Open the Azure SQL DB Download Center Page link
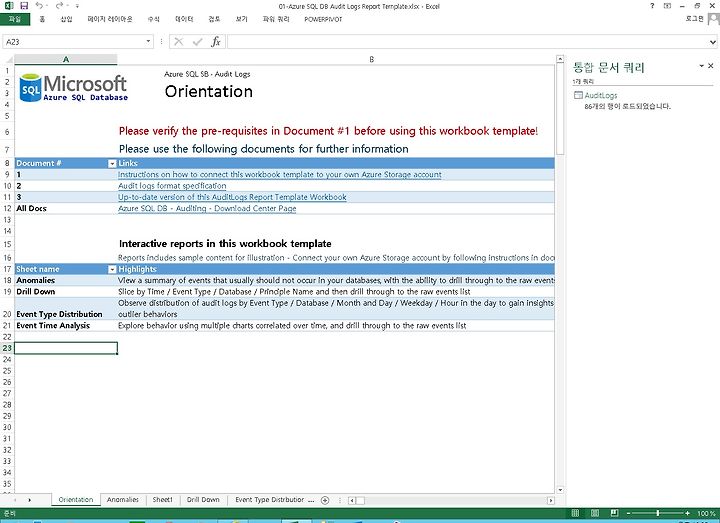720x523 pixels. pyautogui.click(x=207, y=208)
